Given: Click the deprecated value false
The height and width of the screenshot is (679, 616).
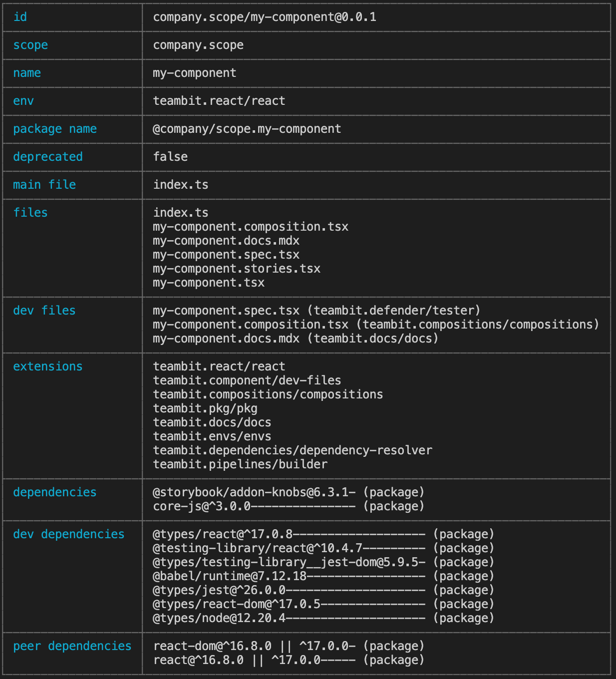Looking at the screenshot, I should click(x=170, y=157).
